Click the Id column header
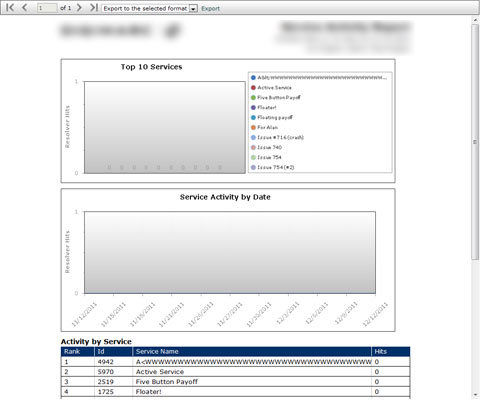 pyautogui.click(x=113, y=352)
